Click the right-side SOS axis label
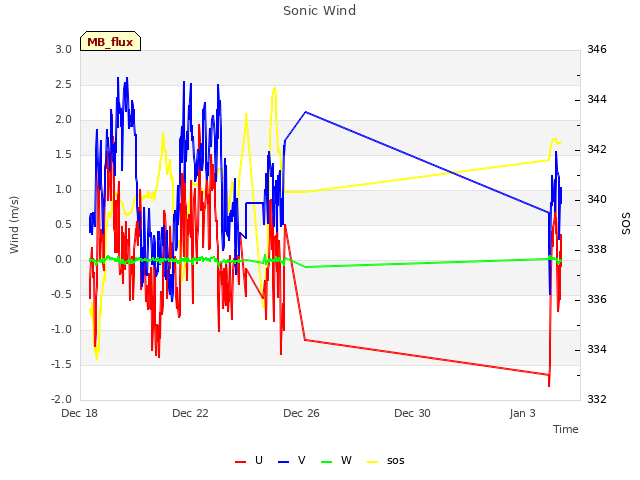 pyautogui.click(x=626, y=224)
